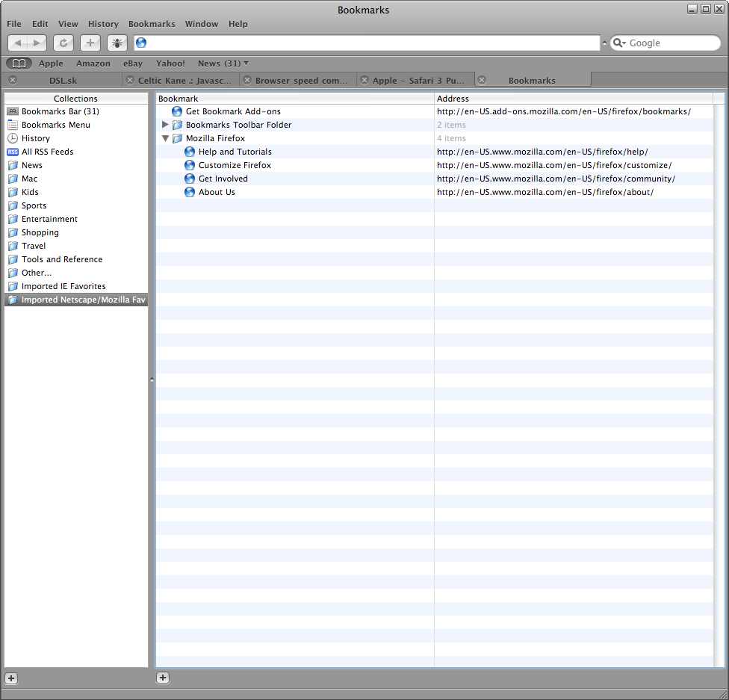Open the Edit menu
This screenshot has width=729, height=700.
click(x=40, y=24)
